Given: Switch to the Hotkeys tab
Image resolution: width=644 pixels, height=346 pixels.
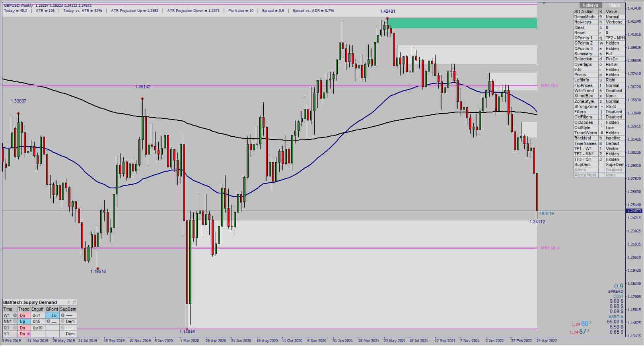Looking at the screenshot, I should click(590, 5).
